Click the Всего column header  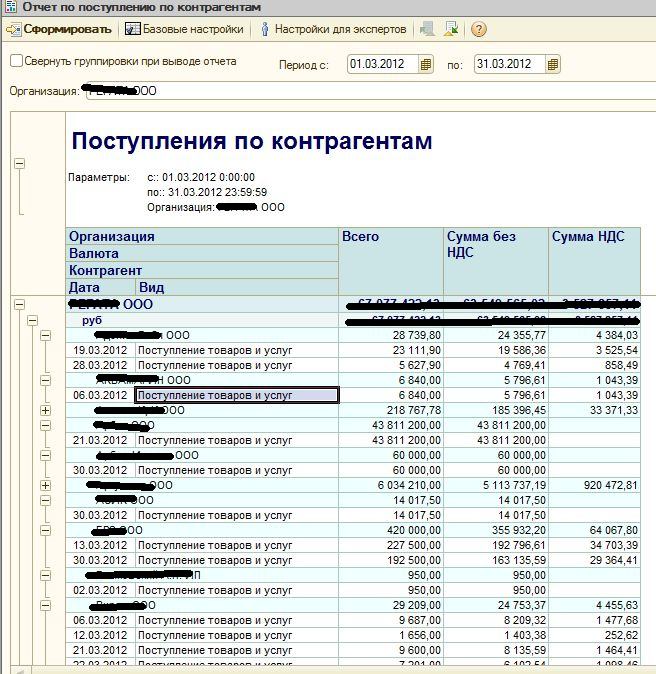point(391,261)
